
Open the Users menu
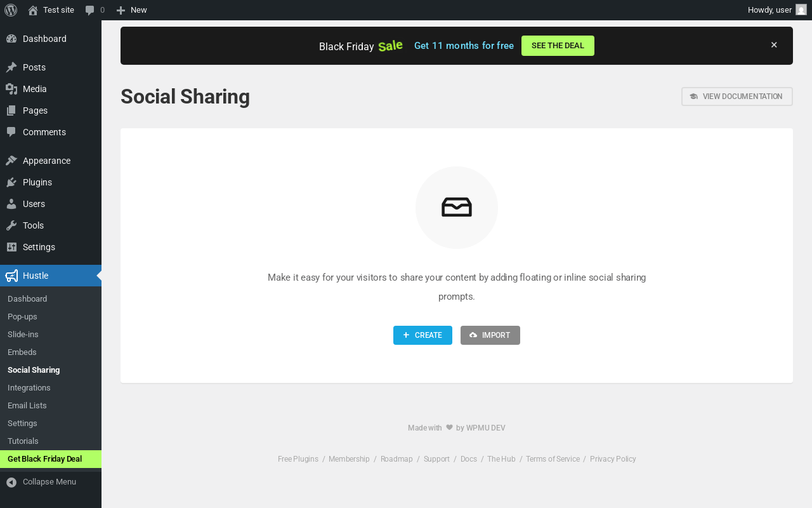(51, 204)
